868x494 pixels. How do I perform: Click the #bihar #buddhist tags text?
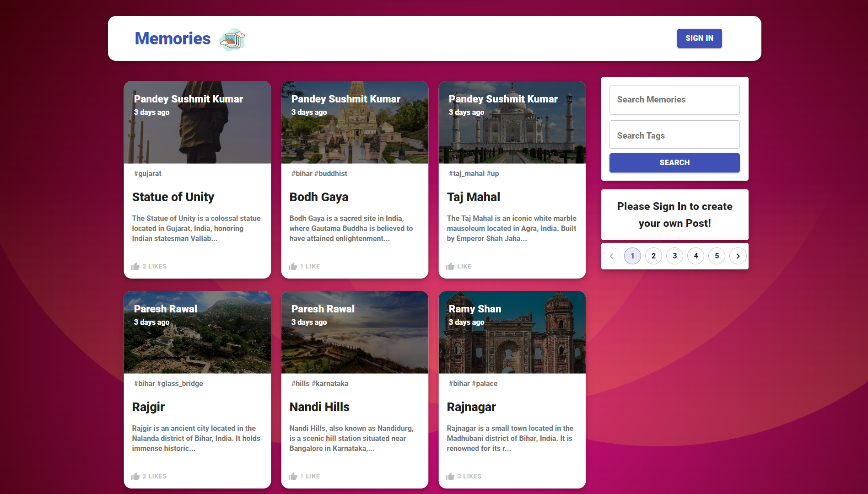(319, 173)
